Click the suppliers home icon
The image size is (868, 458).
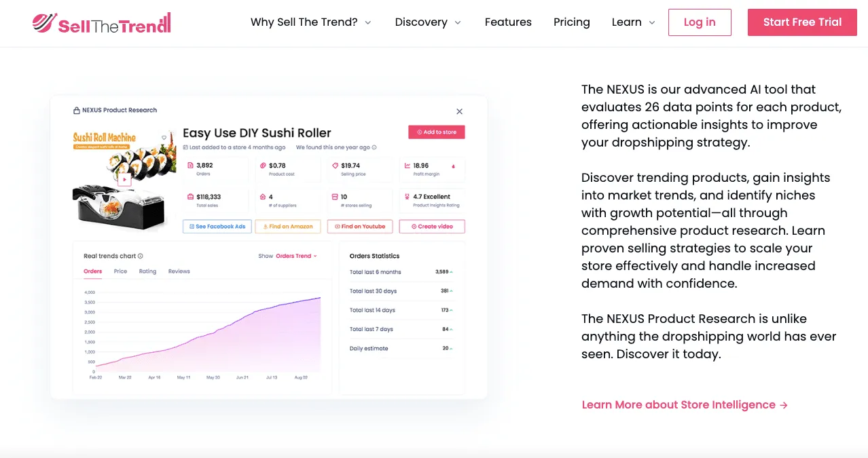(262, 197)
